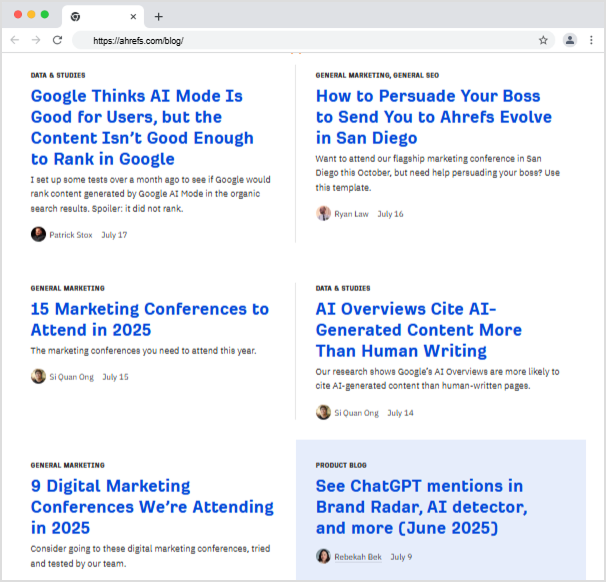Click the 'July 15' date text
The width and height of the screenshot is (606, 582).
click(x=115, y=377)
